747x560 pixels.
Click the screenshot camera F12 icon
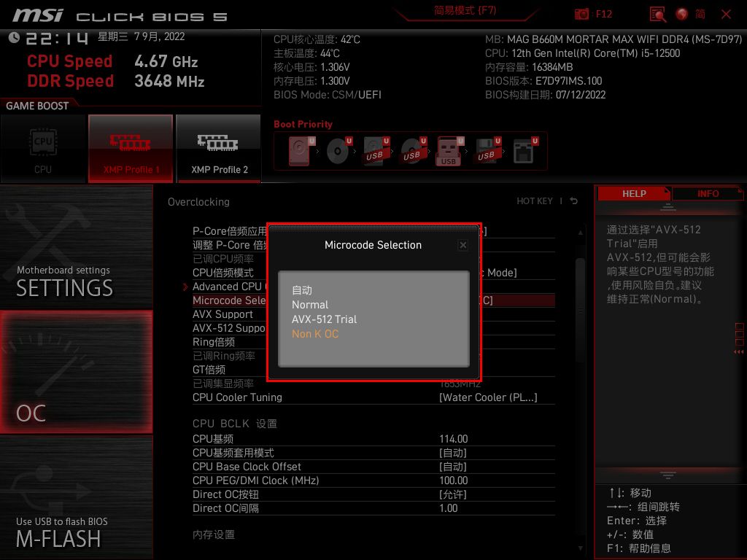[581, 14]
